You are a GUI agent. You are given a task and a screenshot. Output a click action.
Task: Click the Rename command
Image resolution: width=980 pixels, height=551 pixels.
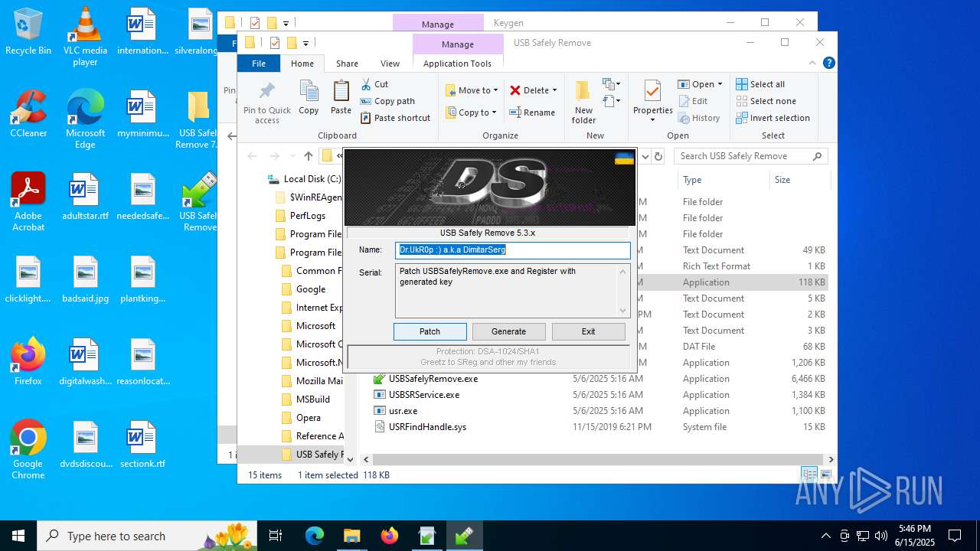[x=533, y=112]
